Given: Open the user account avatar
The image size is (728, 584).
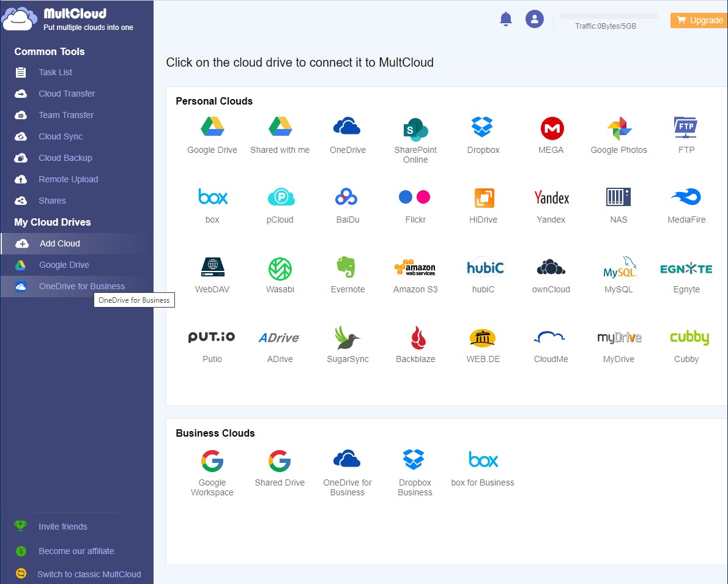Looking at the screenshot, I should pyautogui.click(x=535, y=19).
